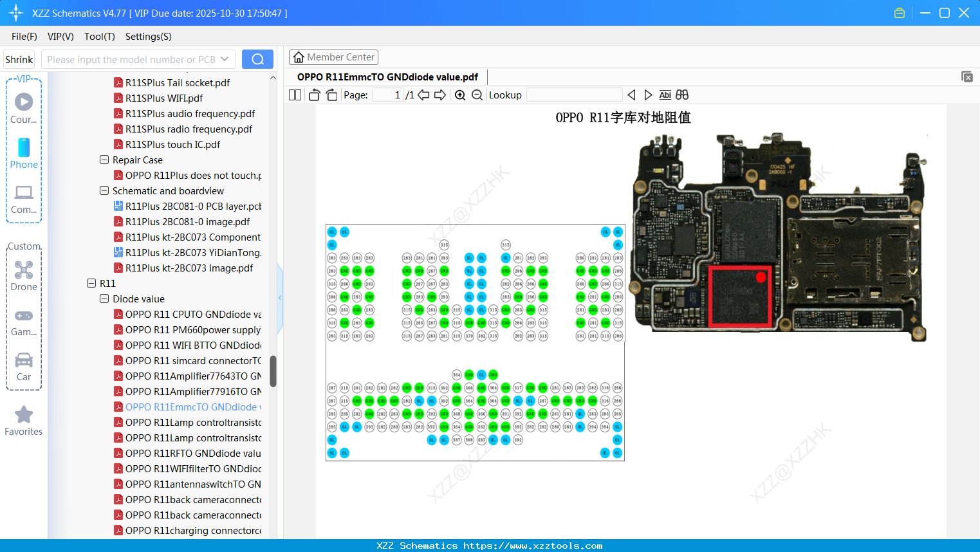
Task: Toggle the Abi whole-word match icon
Action: pyautogui.click(x=665, y=95)
